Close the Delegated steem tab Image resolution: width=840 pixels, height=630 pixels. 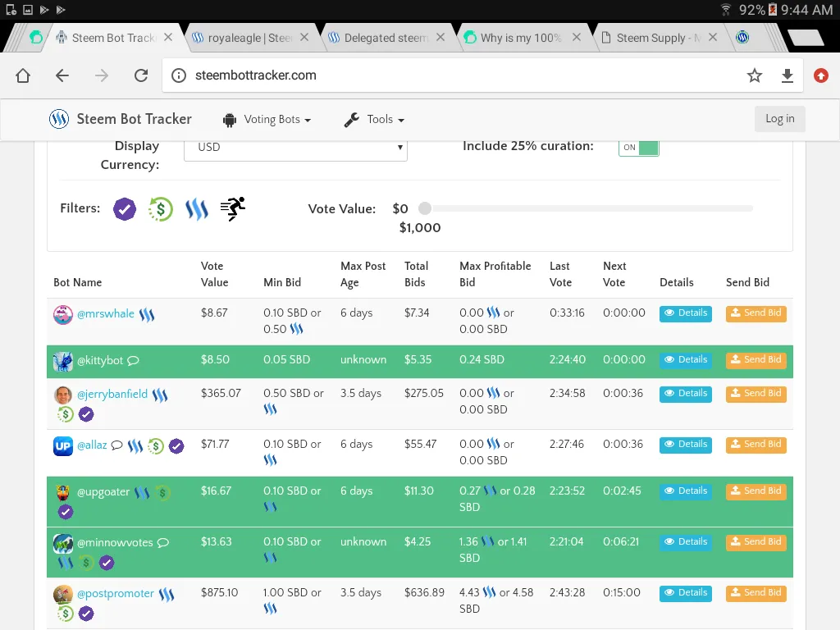[441, 37]
